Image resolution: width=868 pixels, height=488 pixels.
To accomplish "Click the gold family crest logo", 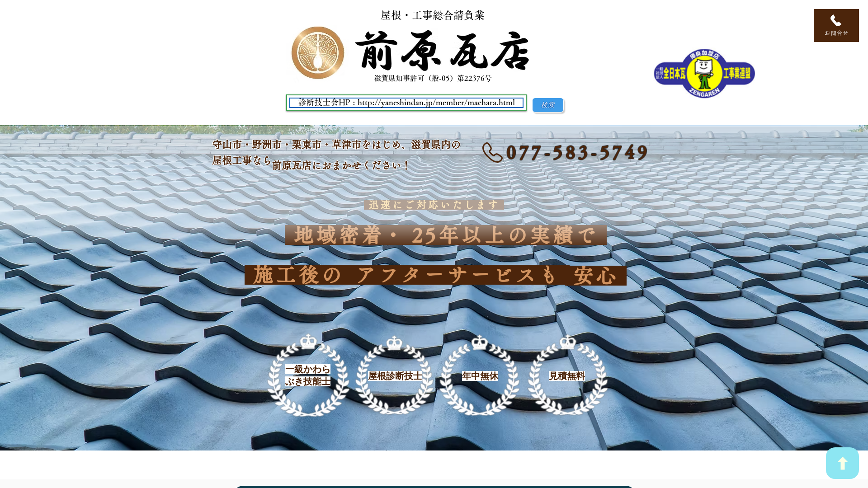I will 318,53.
